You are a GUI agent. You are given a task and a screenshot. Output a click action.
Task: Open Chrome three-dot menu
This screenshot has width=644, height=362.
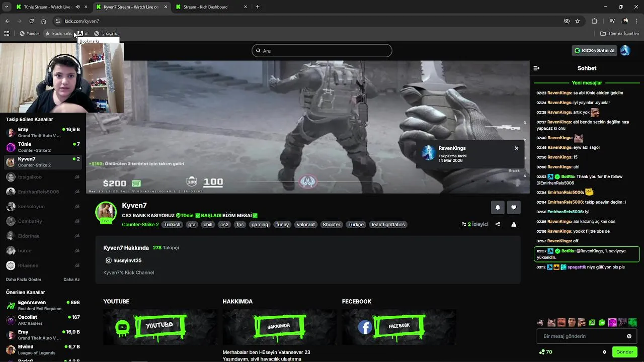637,21
